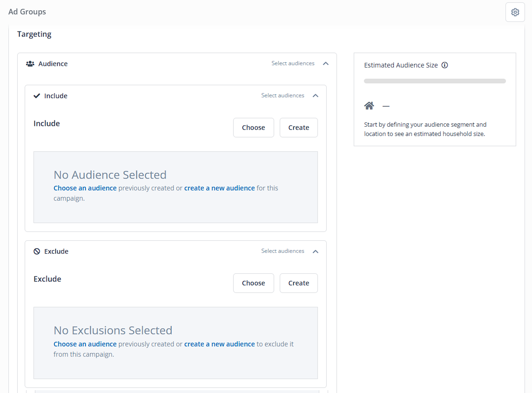Click the 'Select audiences' text in Include header
Viewport: 532px width, 393px height.
pos(283,96)
